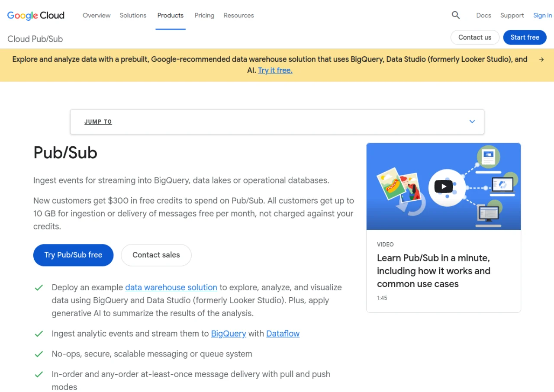Click the arrow at the banner's right edge
Viewport: 554px width, 392px height.
pyautogui.click(x=541, y=60)
